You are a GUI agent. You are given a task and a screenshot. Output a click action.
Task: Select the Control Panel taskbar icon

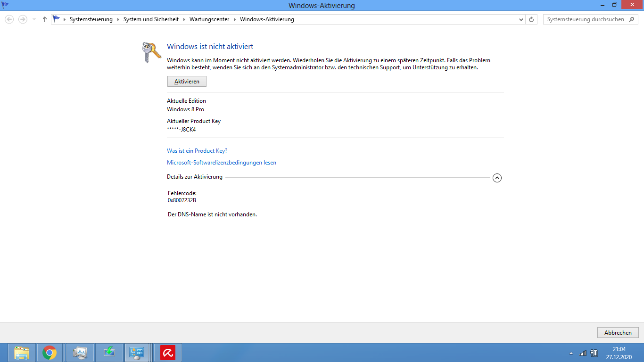pyautogui.click(x=137, y=352)
